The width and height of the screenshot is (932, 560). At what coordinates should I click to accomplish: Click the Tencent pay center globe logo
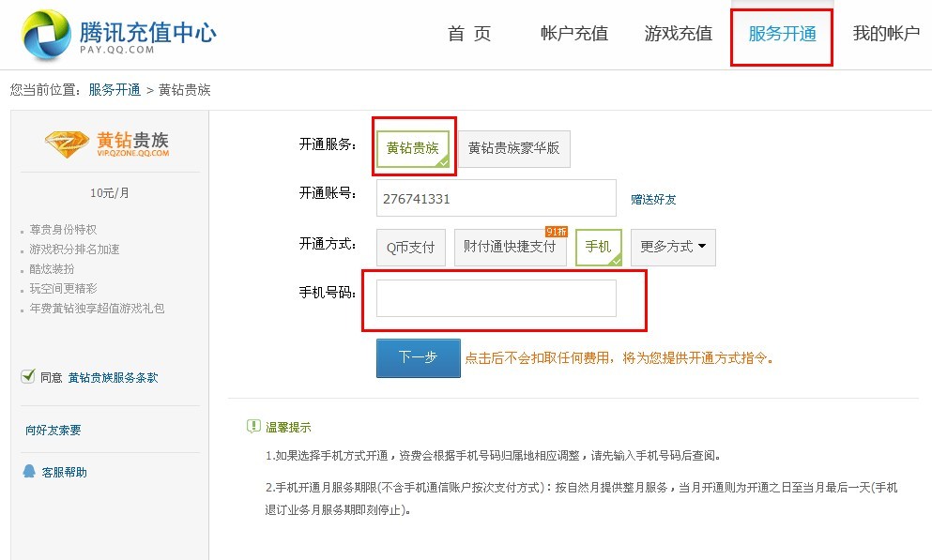46,35
